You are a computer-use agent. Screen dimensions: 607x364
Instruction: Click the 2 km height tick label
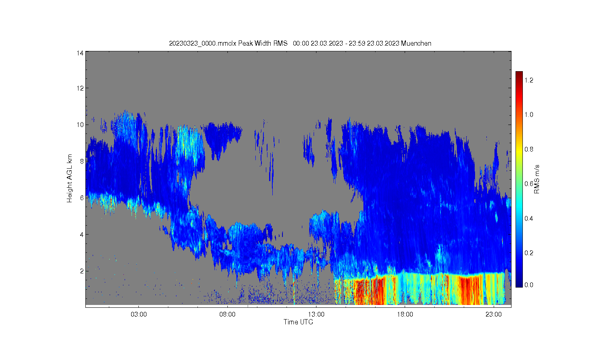click(82, 271)
